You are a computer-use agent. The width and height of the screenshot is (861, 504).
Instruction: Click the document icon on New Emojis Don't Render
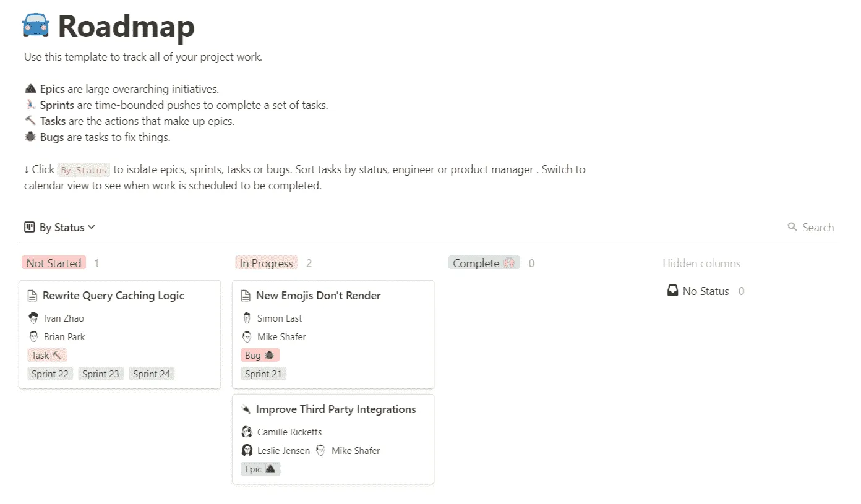click(247, 296)
